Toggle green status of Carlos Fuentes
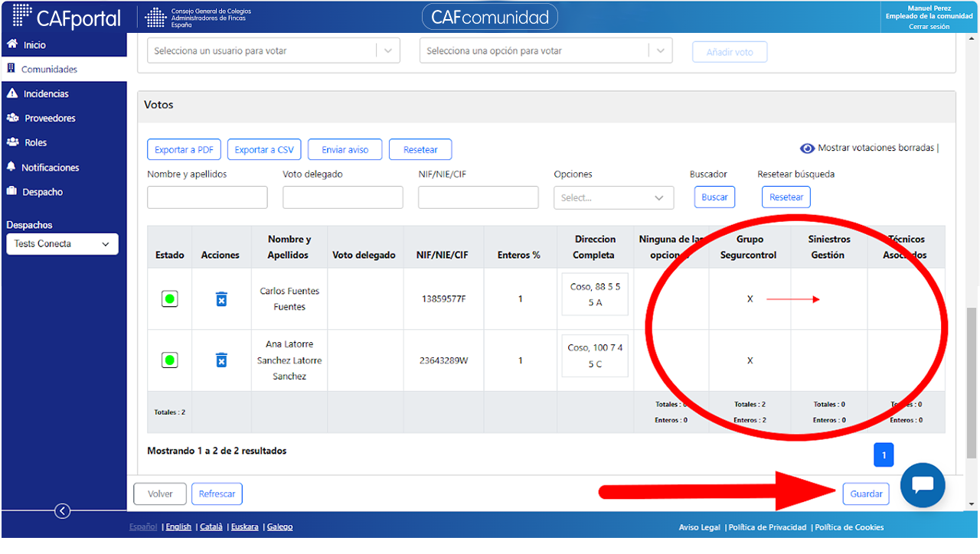Viewport: 980px width, 554px height. (x=170, y=299)
